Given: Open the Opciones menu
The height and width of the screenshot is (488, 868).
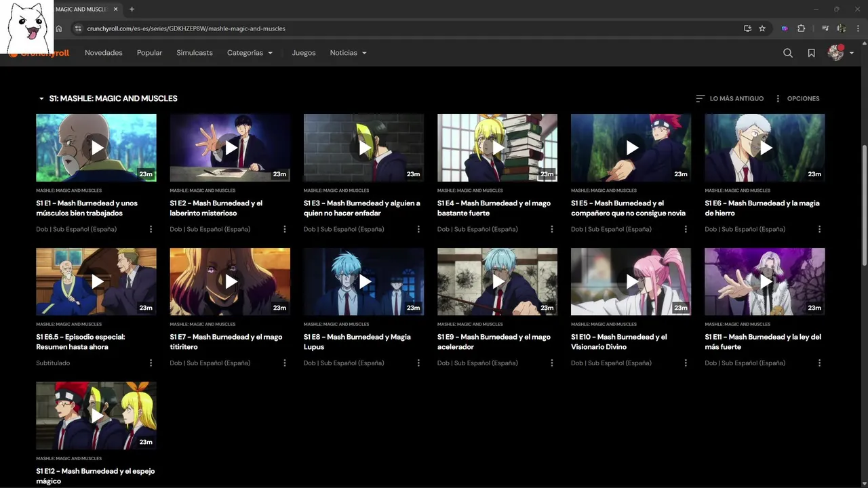Looking at the screenshot, I should [x=797, y=98].
